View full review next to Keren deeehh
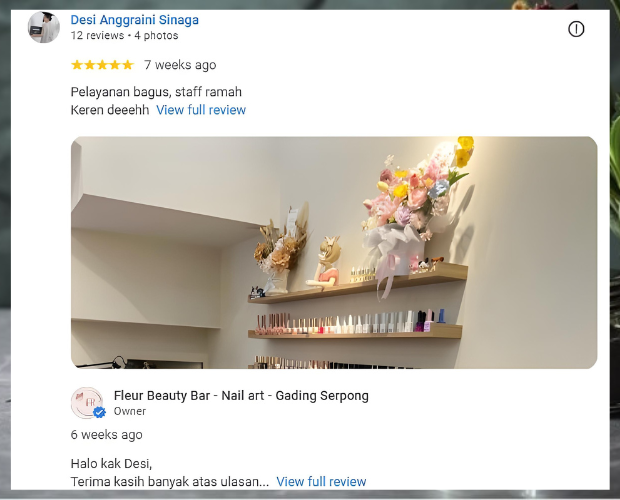 [x=201, y=110]
